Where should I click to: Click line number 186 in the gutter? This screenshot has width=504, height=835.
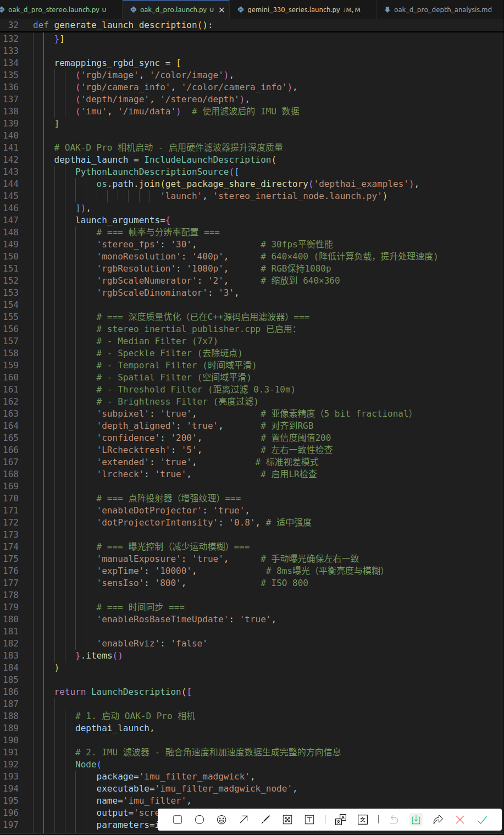(10, 692)
